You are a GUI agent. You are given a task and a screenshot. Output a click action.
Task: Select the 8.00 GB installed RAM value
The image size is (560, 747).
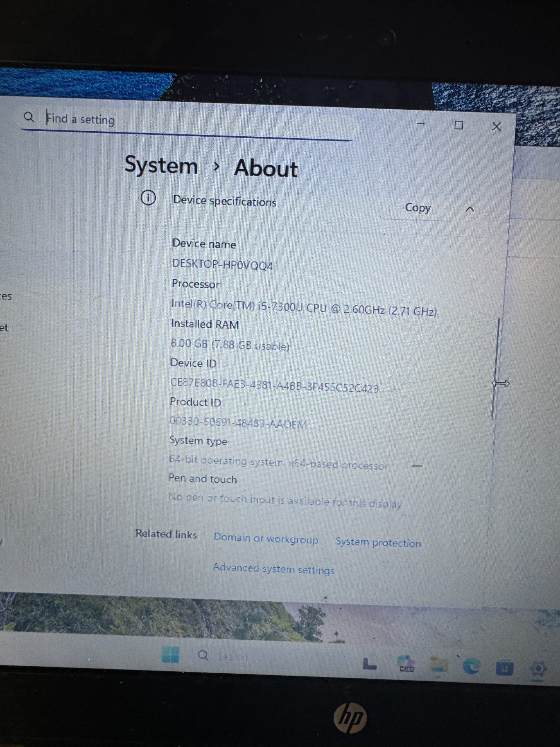coord(230,345)
